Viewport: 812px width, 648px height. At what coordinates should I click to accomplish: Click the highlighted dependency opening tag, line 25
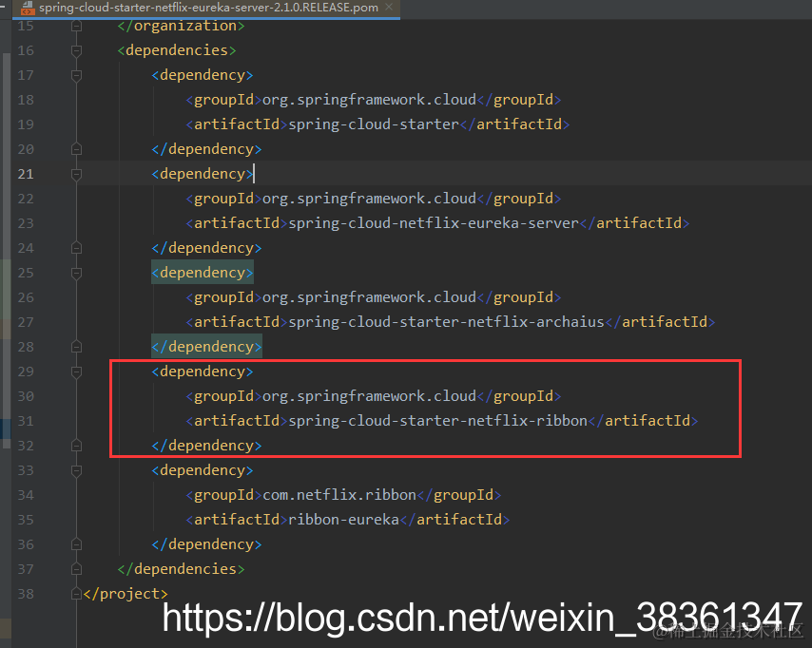pos(202,273)
